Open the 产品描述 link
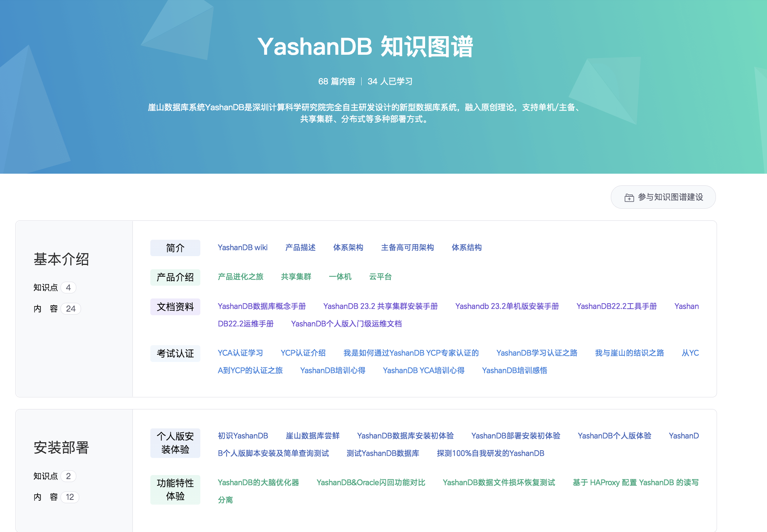 (x=300, y=247)
